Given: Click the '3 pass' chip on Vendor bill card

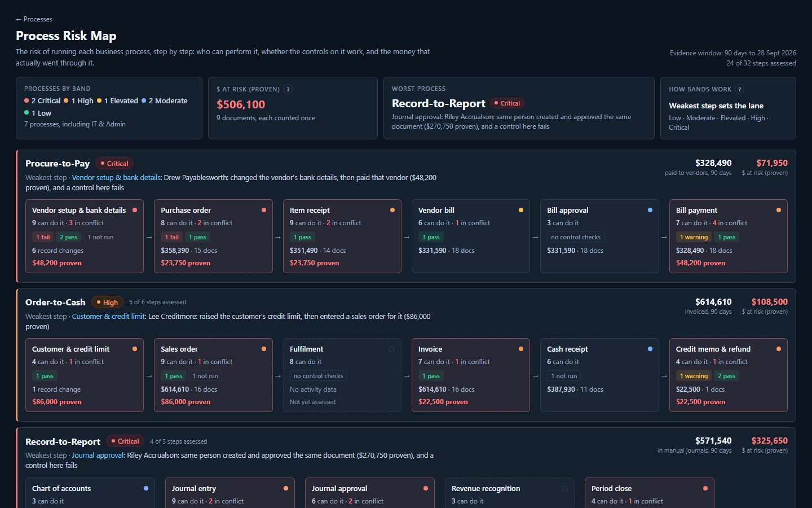Looking at the screenshot, I should click(x=431, y=237).
